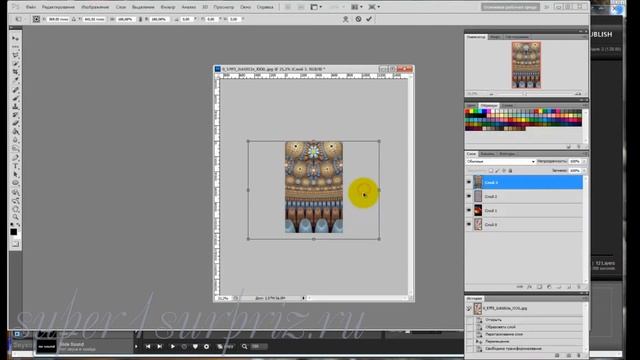The image size is (640, 360).
Task: Click the create new layer icon
Action: pos(569,287)
